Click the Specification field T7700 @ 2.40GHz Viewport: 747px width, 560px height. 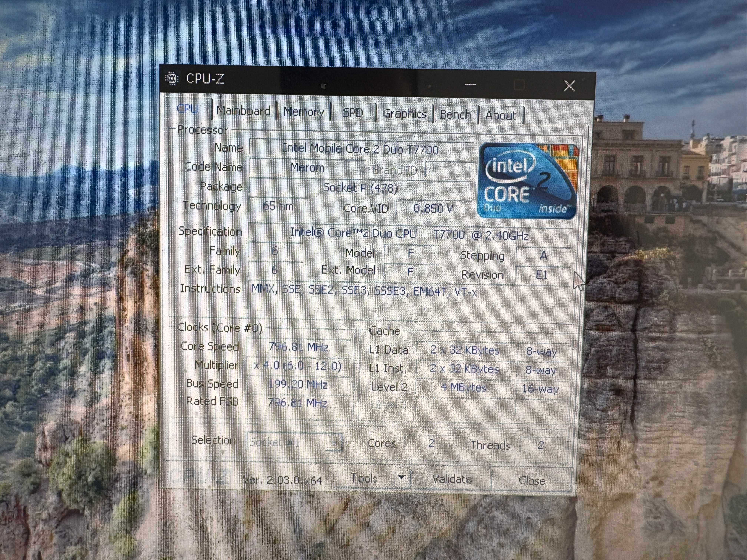pos(409,234)
